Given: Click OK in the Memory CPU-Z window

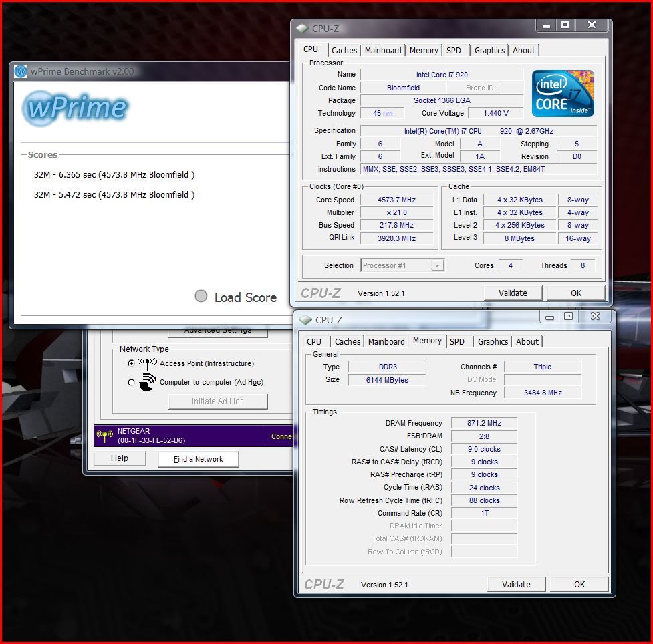Looking at the screenshot, I should pos(579,584).
